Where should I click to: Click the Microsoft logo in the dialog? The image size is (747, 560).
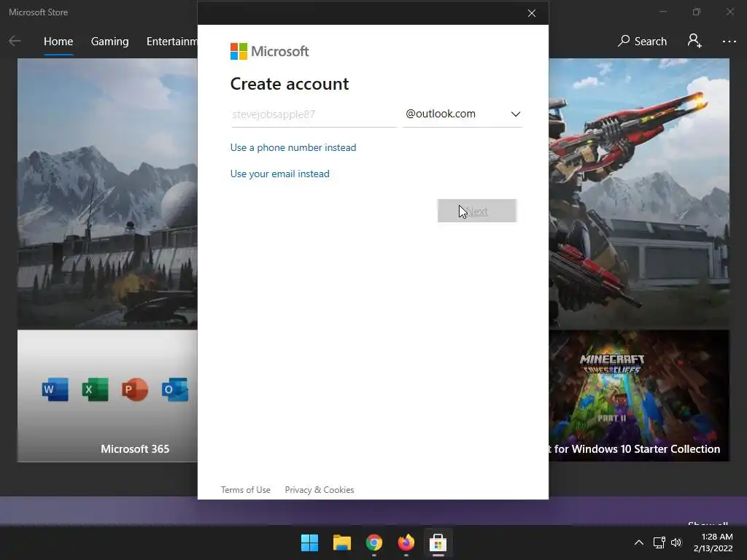[270, 52]
